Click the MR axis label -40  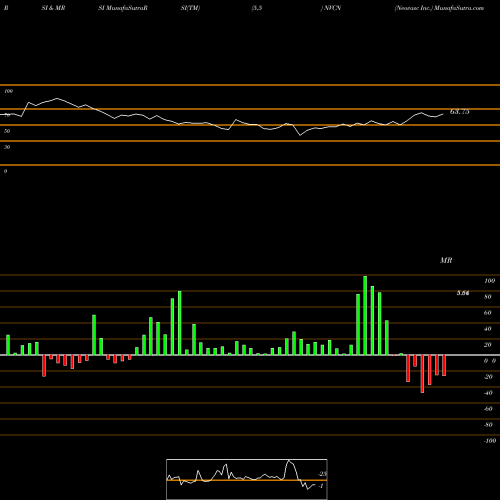488,393
